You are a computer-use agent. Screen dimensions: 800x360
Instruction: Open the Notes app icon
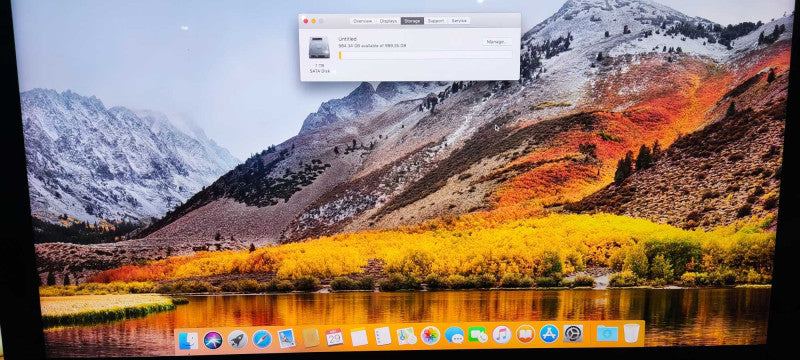click(x=359, y=338)
